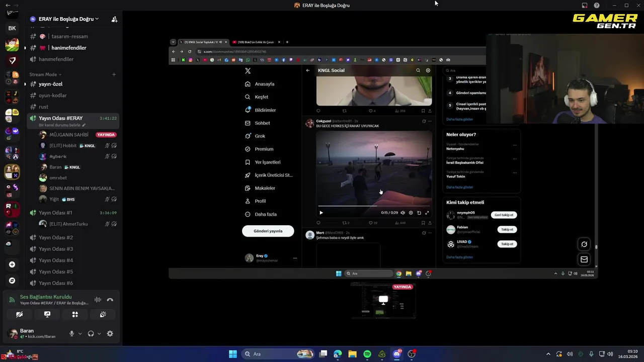Click the Add a Server plus icon
The height and width of the screenshot is (362, 644).
point(12,264)
